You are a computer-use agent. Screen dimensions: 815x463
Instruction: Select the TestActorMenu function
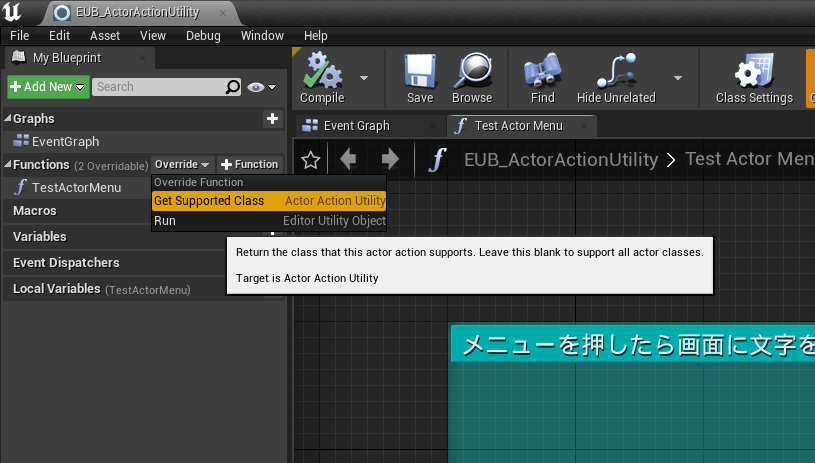(76, 188)
